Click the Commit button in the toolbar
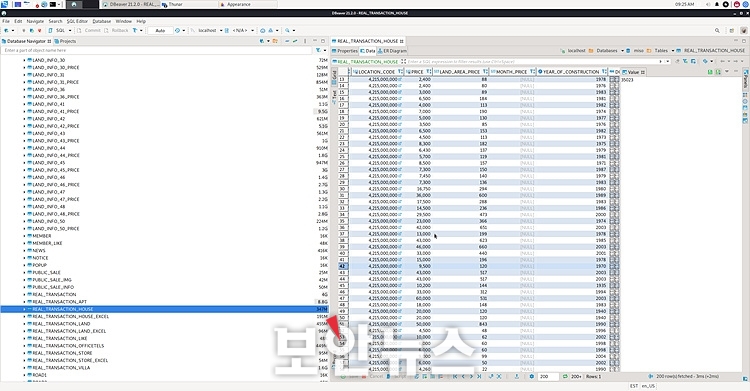 [89, 31]
